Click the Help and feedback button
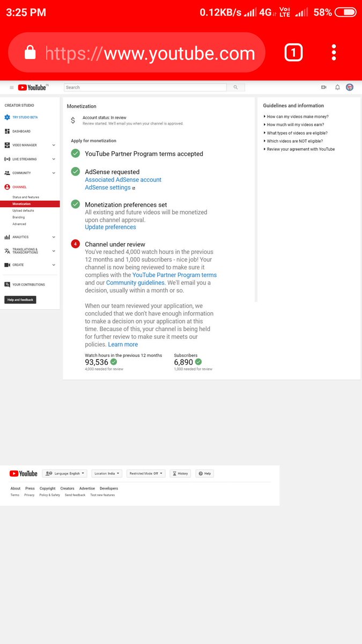Viewport: 362px width, 644px height. pos(20,300)
